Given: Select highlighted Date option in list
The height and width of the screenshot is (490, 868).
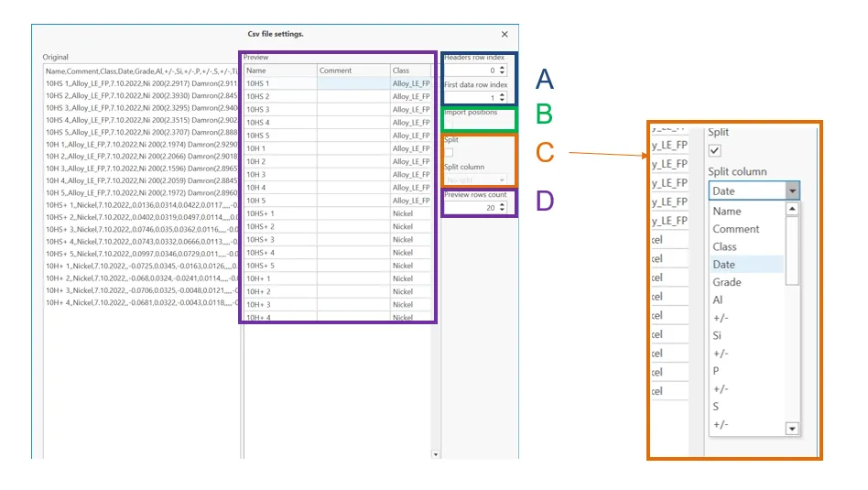Looking at the screenshot, I should tap(746, 265).
